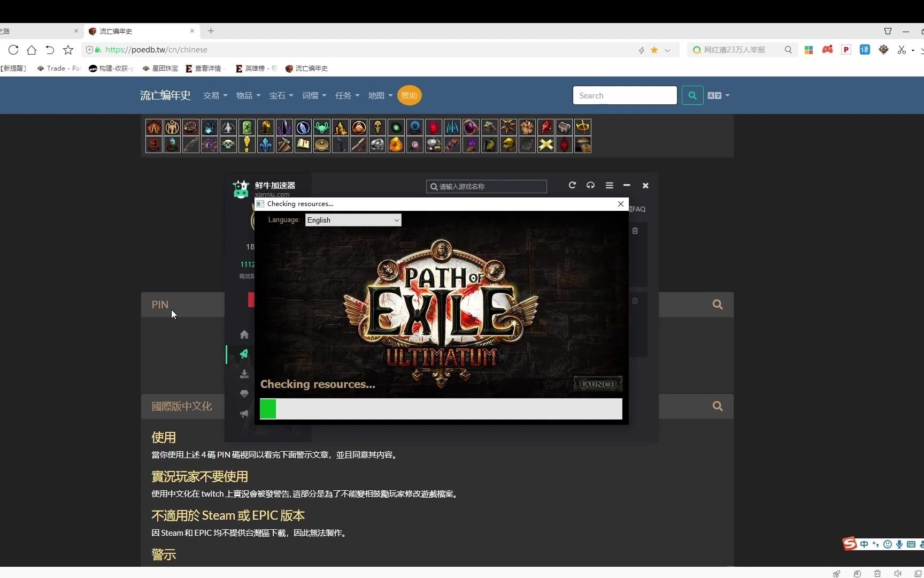Image resolution: width=924 pixels, height=578 pixels.
Task: Select the blue fleur-de-lis icon
Action: click(x=266, y=144)
